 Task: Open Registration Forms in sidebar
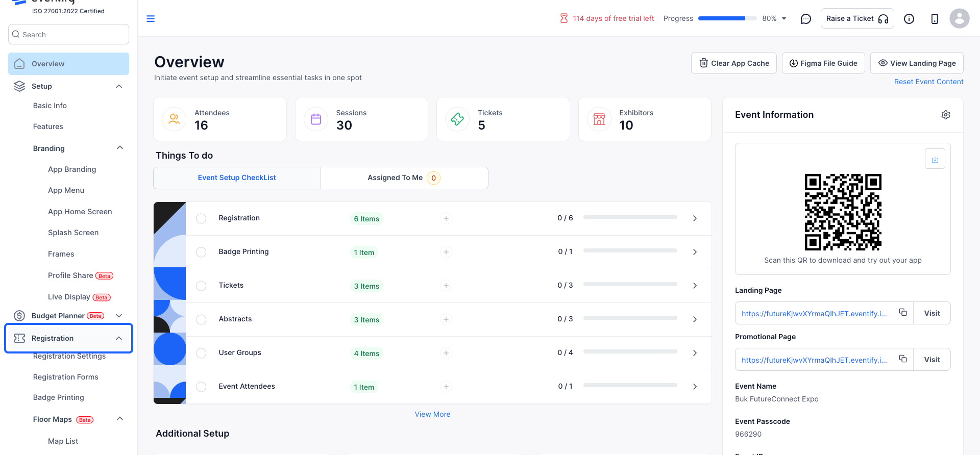pyautogui.click(x=66, y=377)
